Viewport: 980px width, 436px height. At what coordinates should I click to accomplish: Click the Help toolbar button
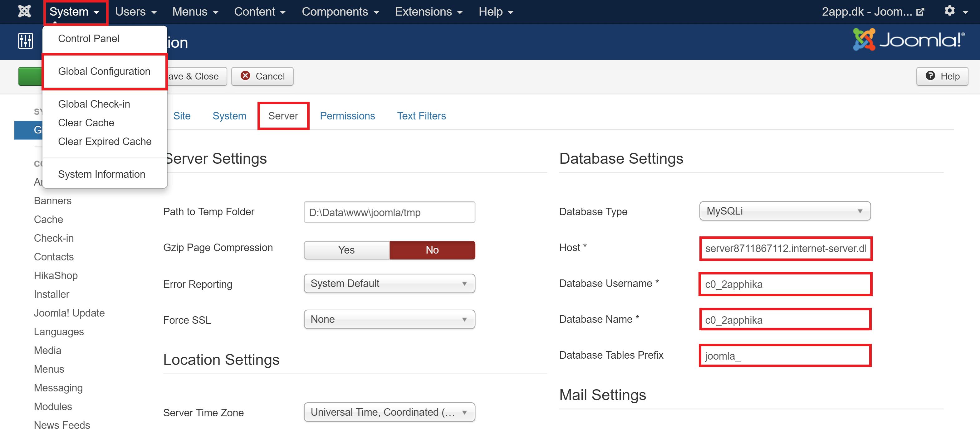click(x=942, y=76)
